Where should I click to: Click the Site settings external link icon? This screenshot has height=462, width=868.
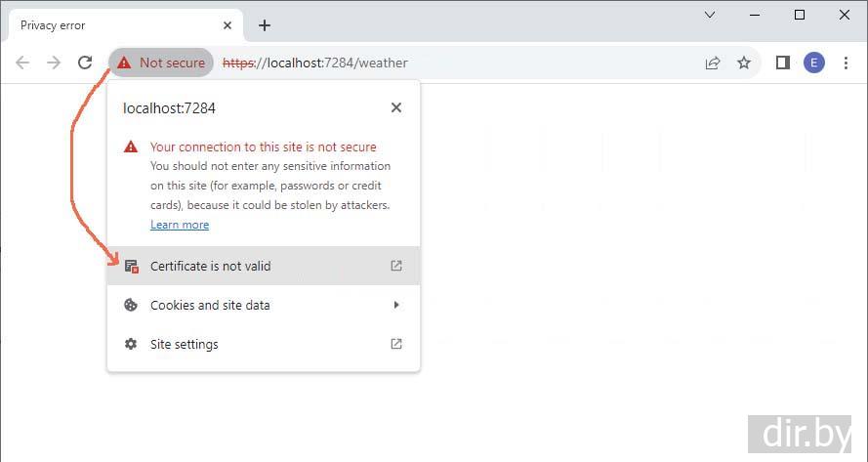(395, 344)
